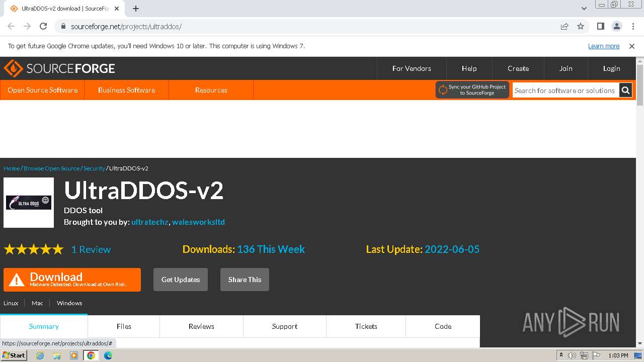Click the share page icon in address bar
The width and height of the screenshot is (644, 362).
click(x=565, y=26)
